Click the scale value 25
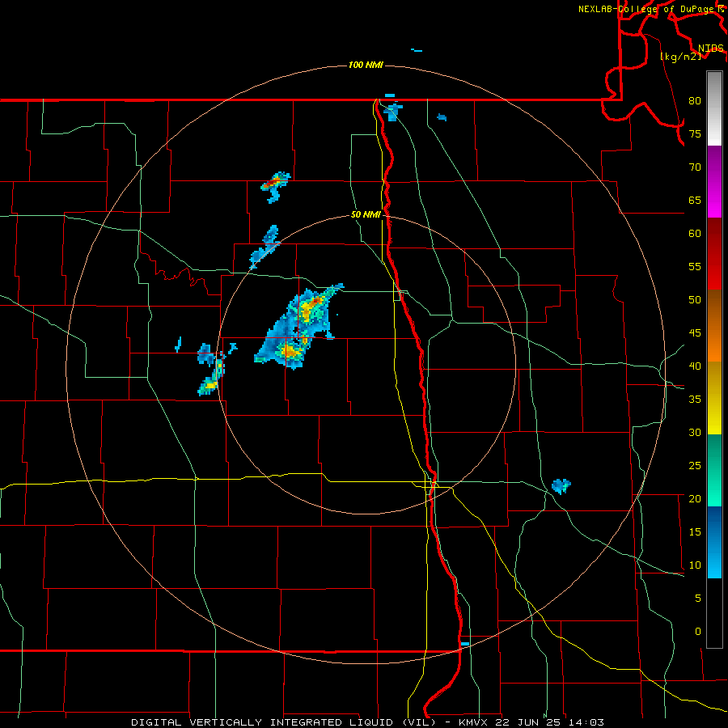 (x=695, y=466)
